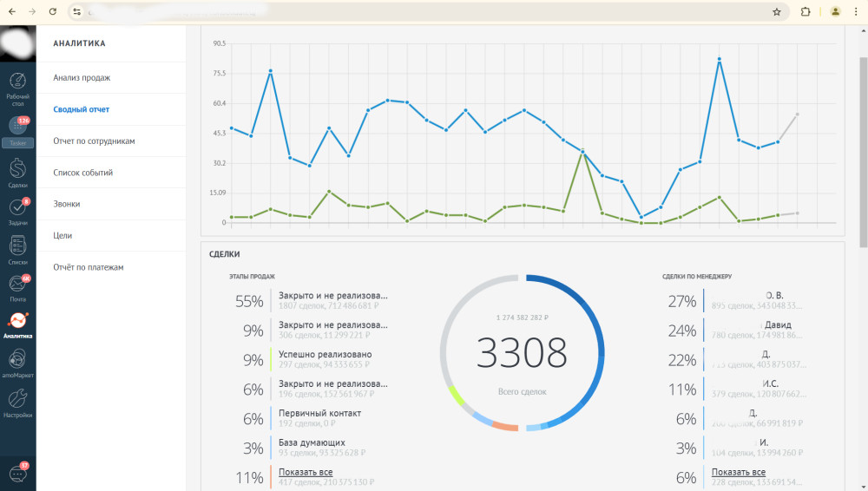Open the browser extensions puzzle icon
Image resolution: width=868 pixels, height=491 pixels.
coord(806,11)
